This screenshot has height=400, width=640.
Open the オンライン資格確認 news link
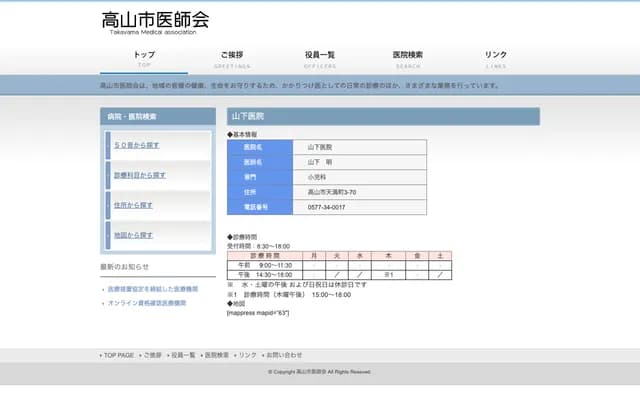(x=146, y=303)
